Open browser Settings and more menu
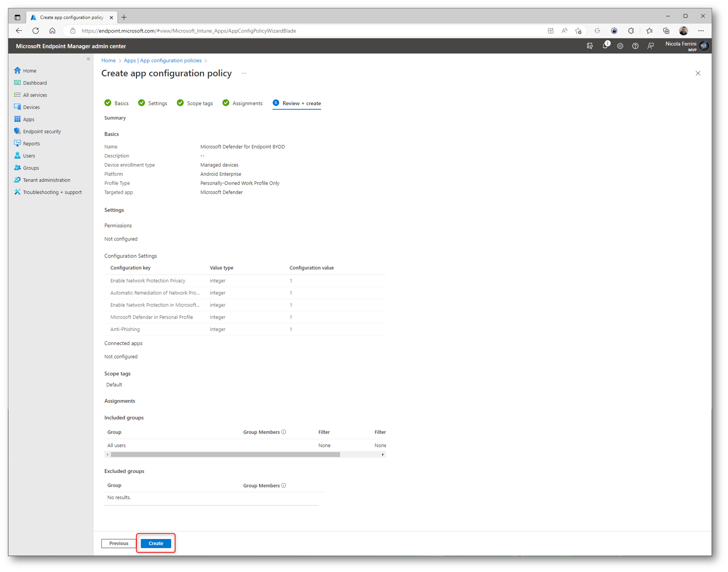Viewport: 728px width, 572px height. pyautogui.click(x=701, y=31)
